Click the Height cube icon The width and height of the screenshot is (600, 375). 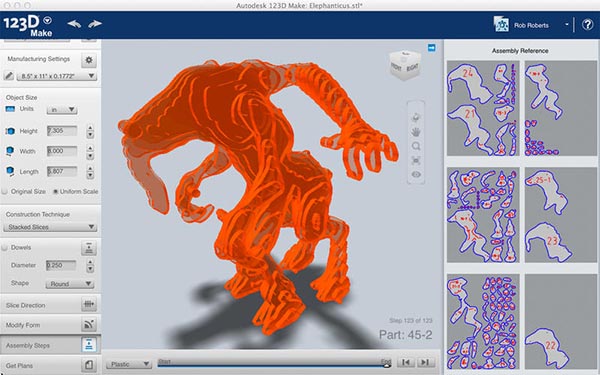10,131
